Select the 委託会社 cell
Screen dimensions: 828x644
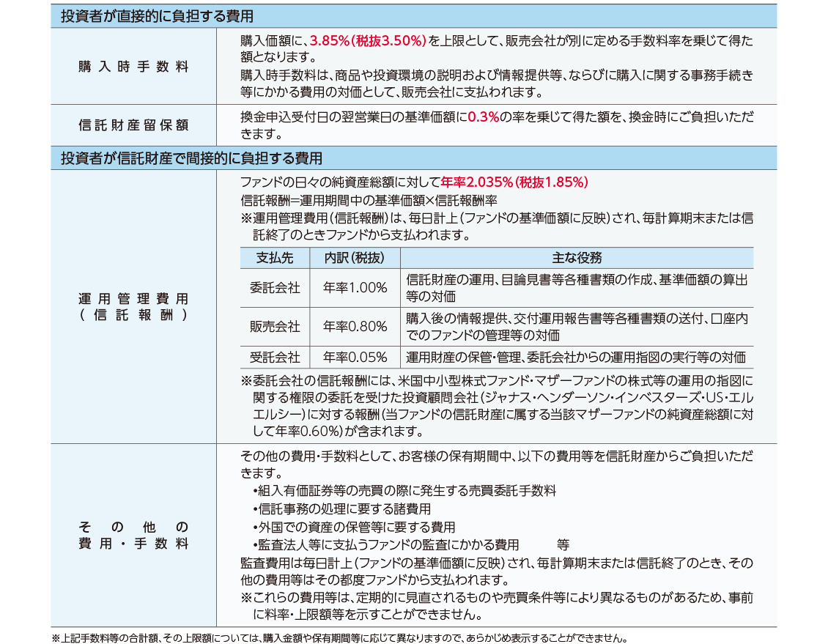pos(275,288)
